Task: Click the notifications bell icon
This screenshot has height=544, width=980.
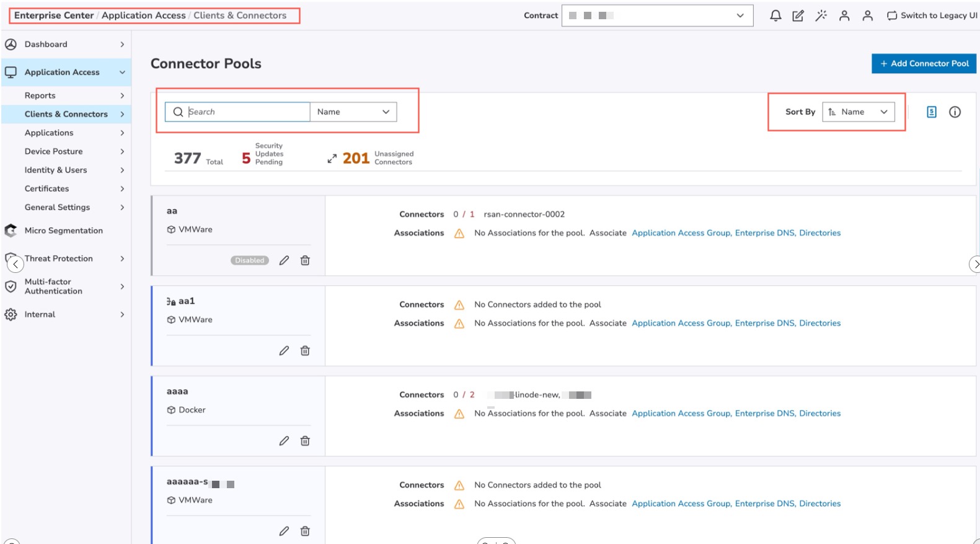Action: pos(775,16)
